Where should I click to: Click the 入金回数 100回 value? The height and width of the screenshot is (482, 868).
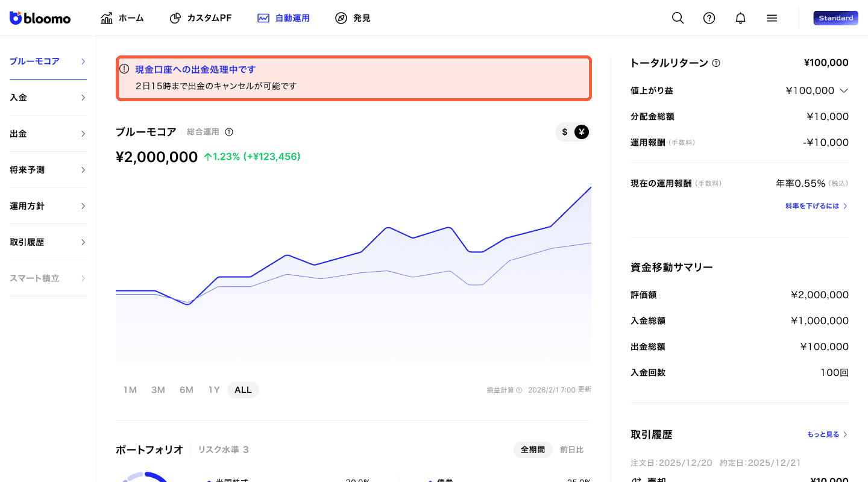pos(834,373)
